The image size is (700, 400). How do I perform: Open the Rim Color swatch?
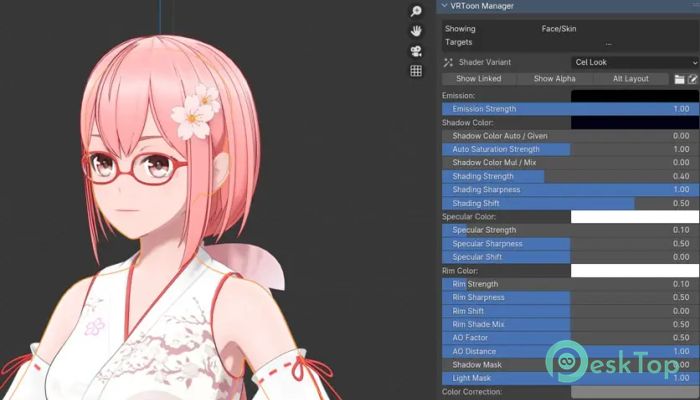point(635,271)
